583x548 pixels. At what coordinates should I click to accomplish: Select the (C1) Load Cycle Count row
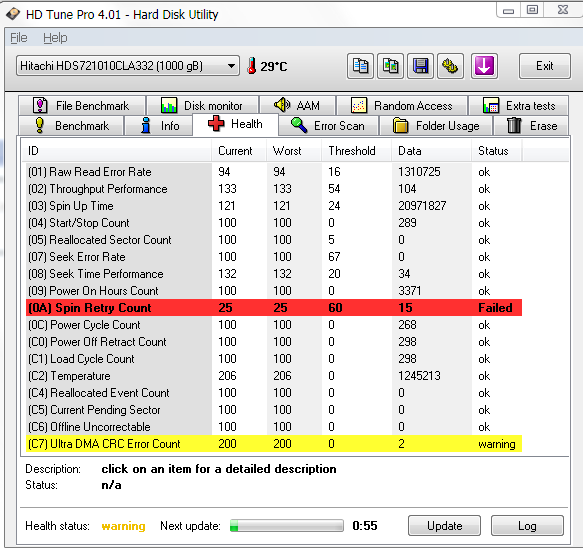click(274, 359)
